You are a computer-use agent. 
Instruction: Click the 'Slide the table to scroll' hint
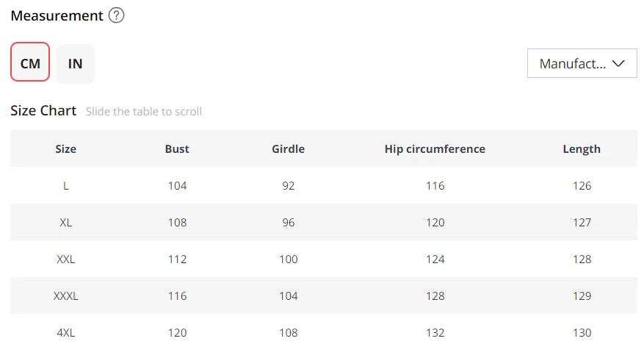144,111
